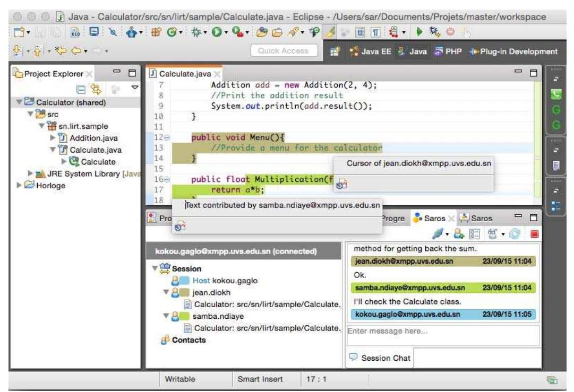Open the Debug dropdown arrow
Viewport: 574px width, 392px height.
[205, 32]
